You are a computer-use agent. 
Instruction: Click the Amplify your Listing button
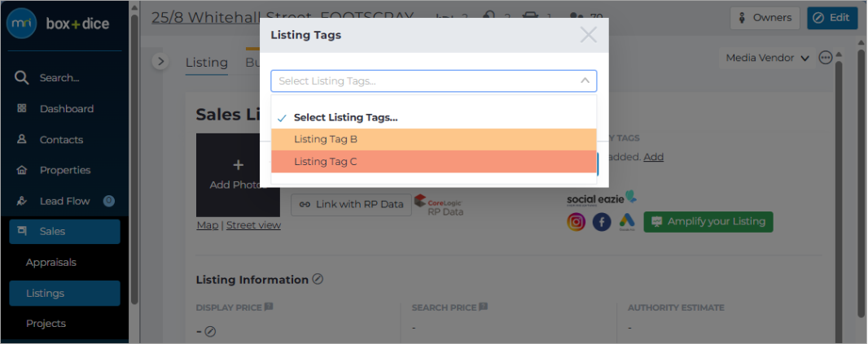(x=708, y=222)
